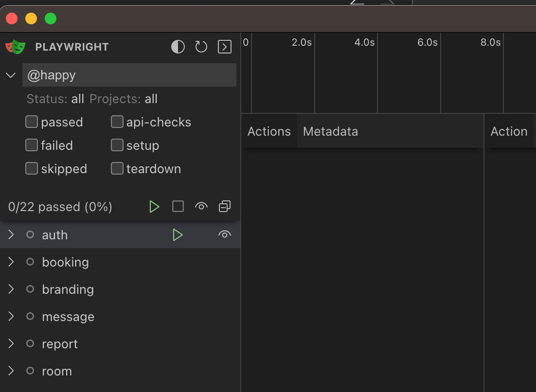536x392 pixels.
Task: Click the status circle beside room
Action: [x=30, y=371]
